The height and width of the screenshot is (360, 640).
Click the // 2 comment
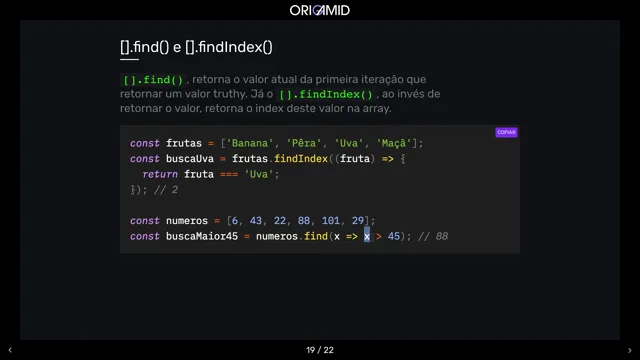tap(166, 190)
